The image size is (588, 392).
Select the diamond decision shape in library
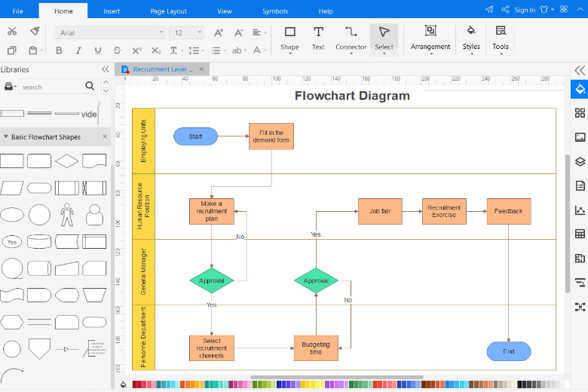[x=67, y=161]
